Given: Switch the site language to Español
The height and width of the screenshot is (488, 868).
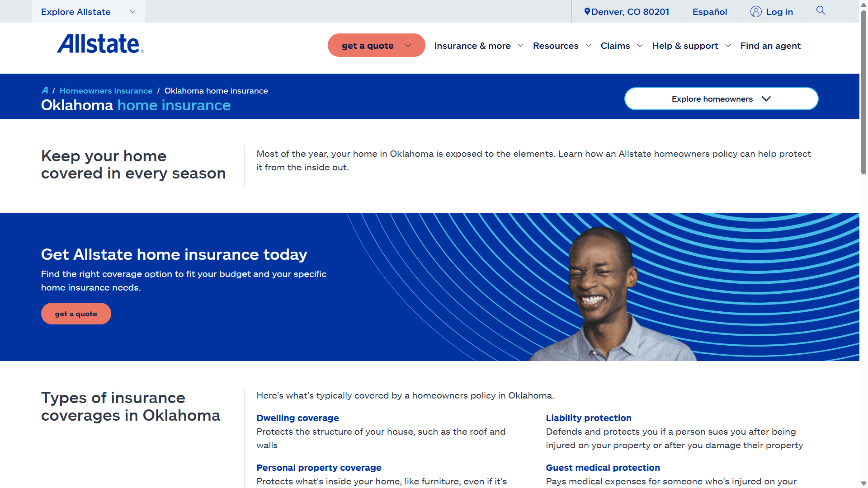Looking at the screenshot, I should click(709, 12).
